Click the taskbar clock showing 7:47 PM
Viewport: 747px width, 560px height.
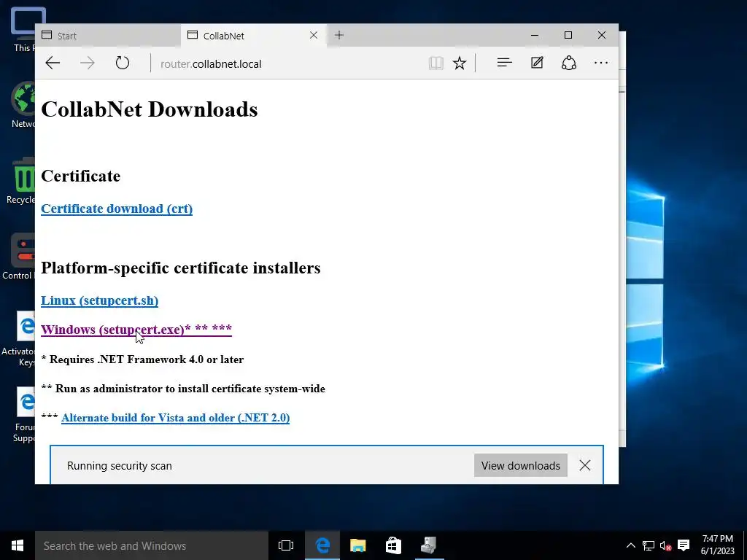717,545
